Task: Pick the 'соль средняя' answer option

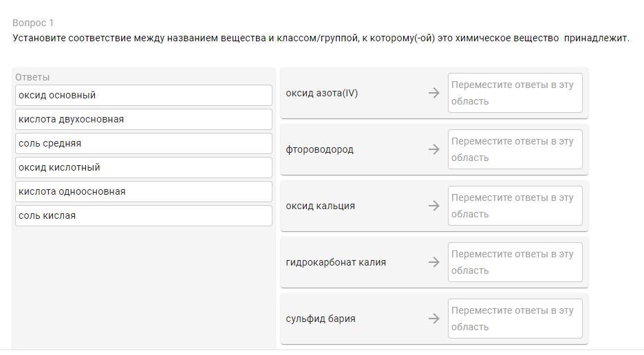Action: [143, 143]
